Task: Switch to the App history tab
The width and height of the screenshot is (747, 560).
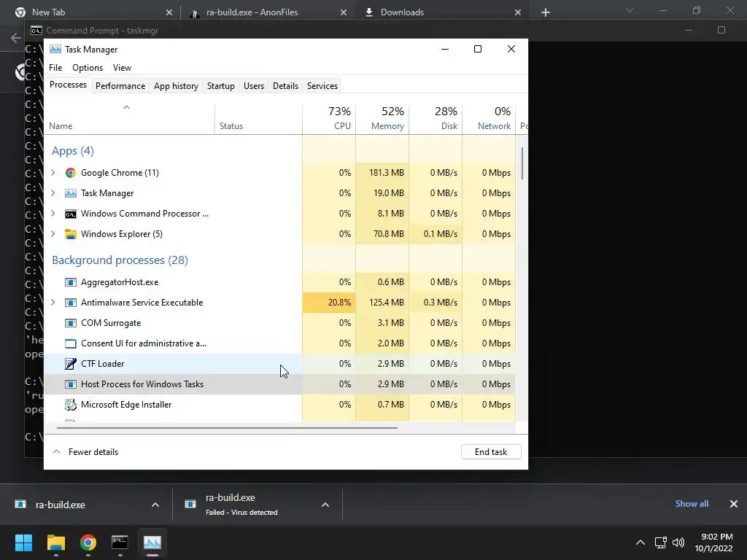Action: (176, 86)
